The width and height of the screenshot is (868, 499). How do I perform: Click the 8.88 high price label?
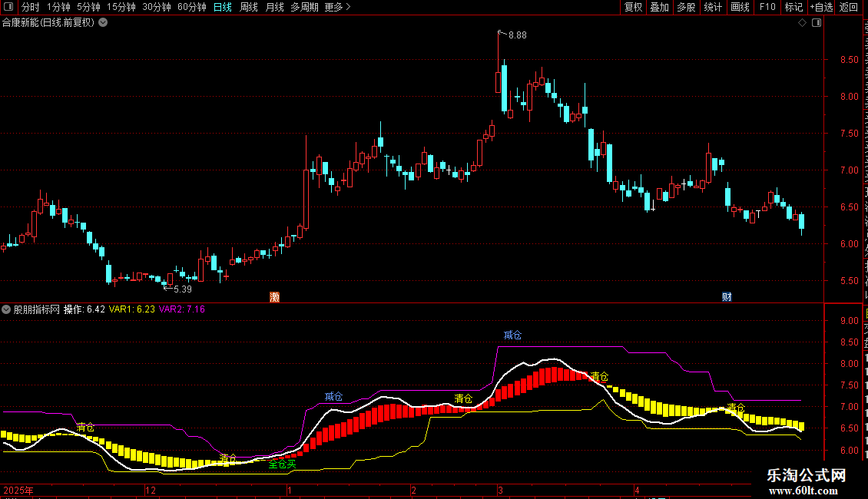click(518, 35)
